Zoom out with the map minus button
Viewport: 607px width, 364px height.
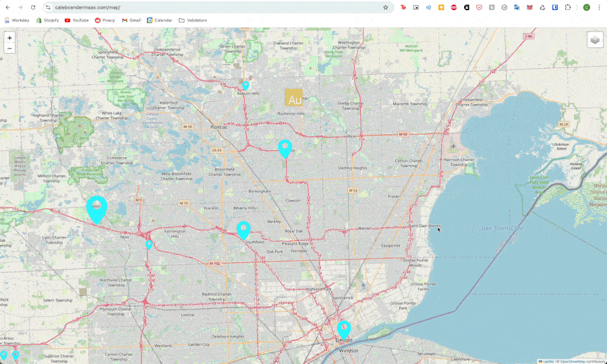(x=9, y=49)
